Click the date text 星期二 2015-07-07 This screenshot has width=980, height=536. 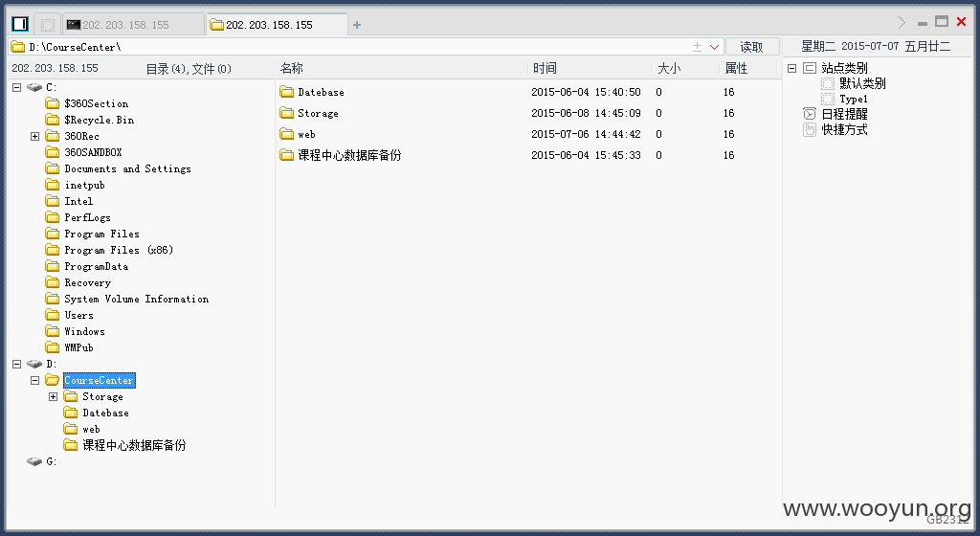(850, 46)
